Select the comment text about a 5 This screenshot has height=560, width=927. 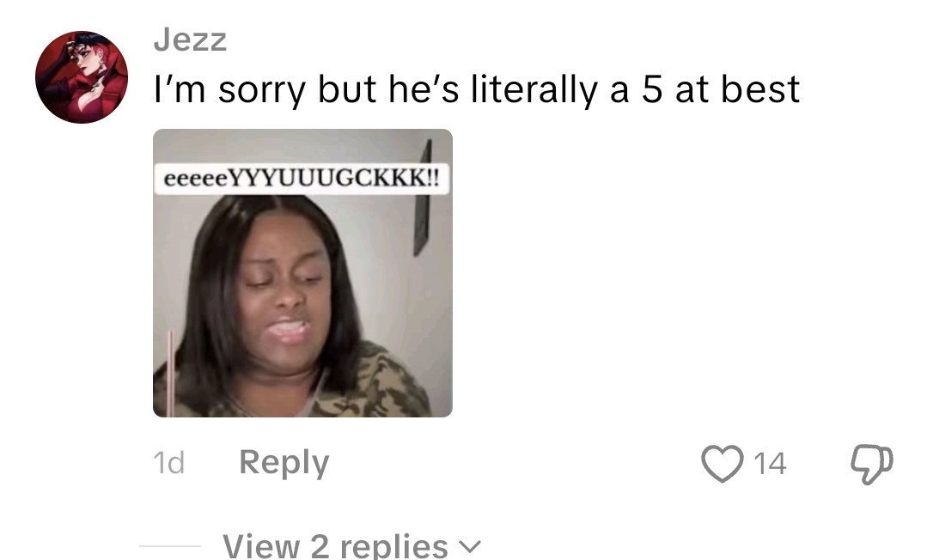click(477, 90)
